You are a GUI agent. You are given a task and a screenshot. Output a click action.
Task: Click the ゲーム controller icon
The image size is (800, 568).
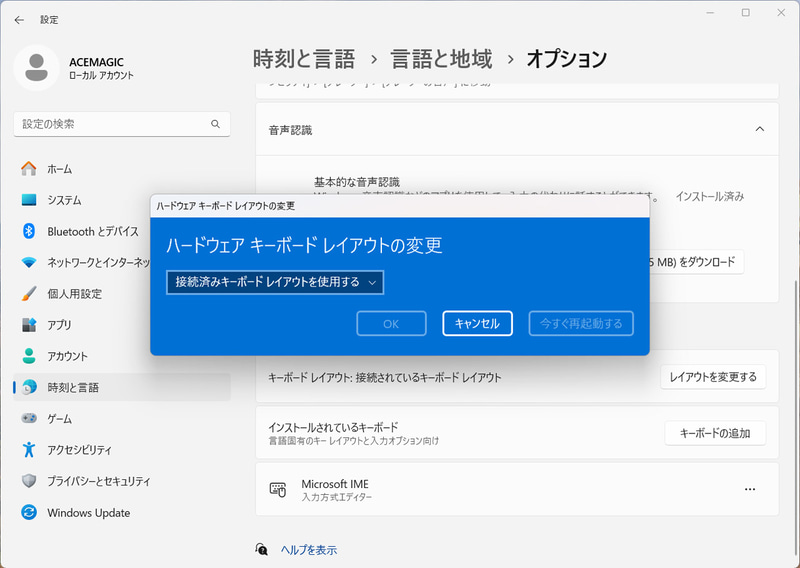[29, 418]
